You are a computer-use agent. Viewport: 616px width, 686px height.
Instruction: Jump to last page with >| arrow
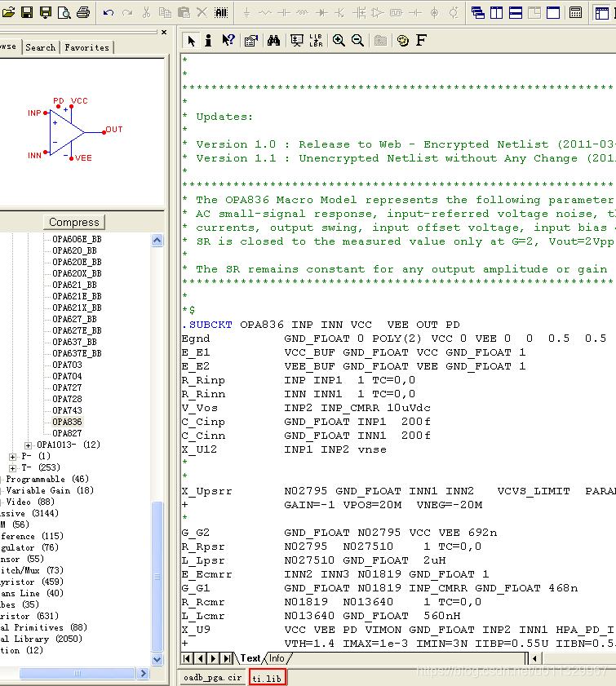tap(227, 658)
